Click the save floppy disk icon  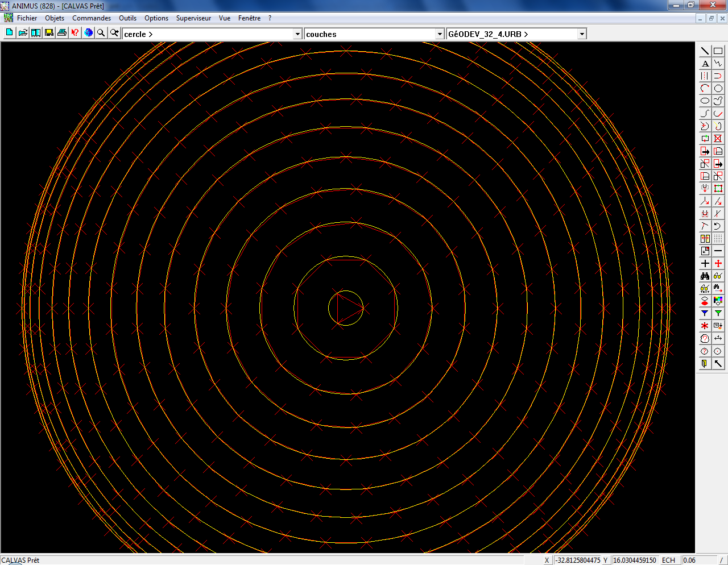(x=49, y=33)
